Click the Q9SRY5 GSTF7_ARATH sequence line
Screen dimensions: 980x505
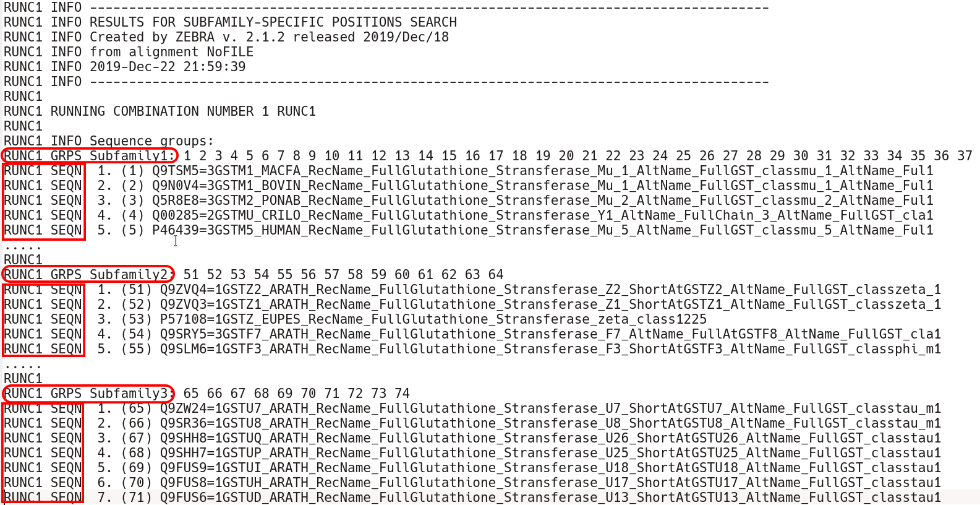[472, 334]
